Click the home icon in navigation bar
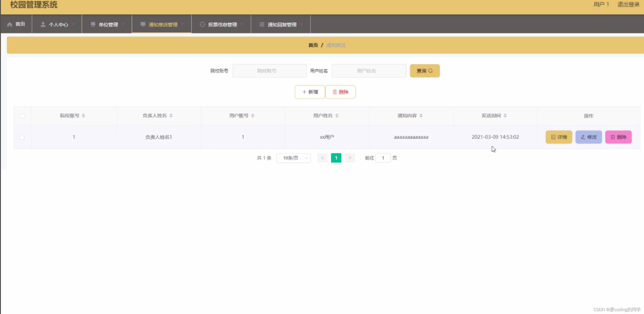This screenshot has height=314, width=644. coord(9,24)
